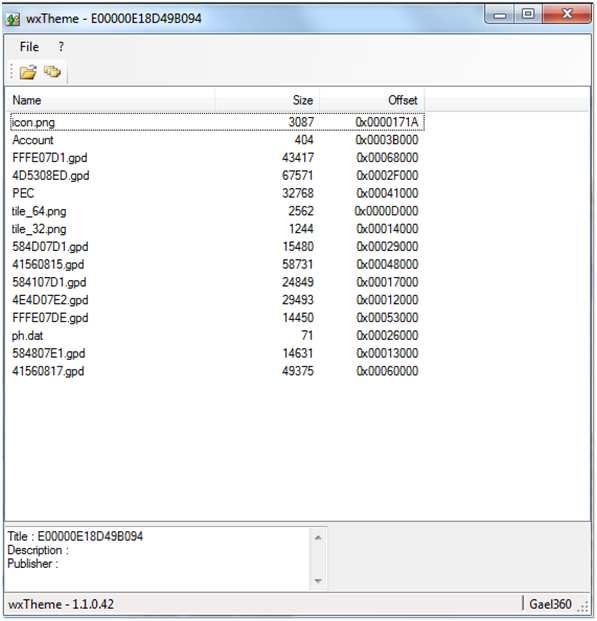
Task: Click the status bar resize grip
Action: pos(584,606)
